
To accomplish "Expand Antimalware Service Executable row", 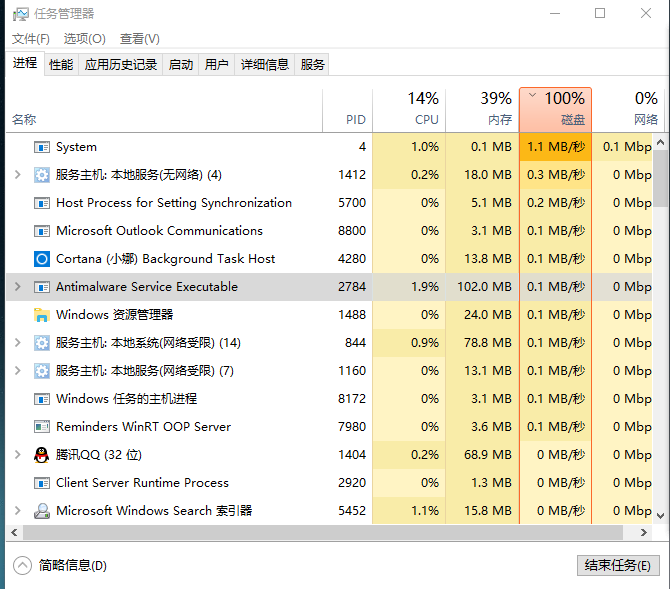I will click(18, 287).
